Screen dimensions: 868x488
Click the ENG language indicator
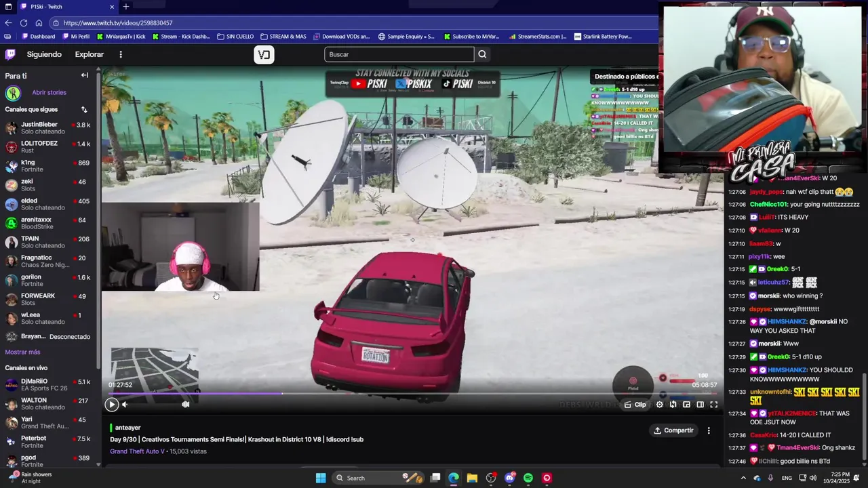787,479
